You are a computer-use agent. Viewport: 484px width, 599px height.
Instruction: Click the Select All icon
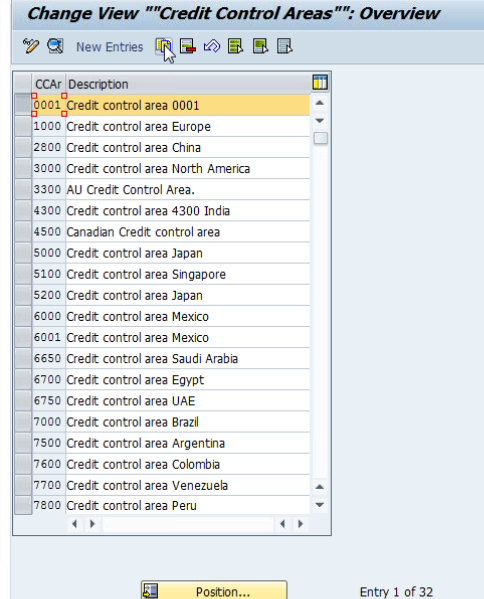point(235,46)
